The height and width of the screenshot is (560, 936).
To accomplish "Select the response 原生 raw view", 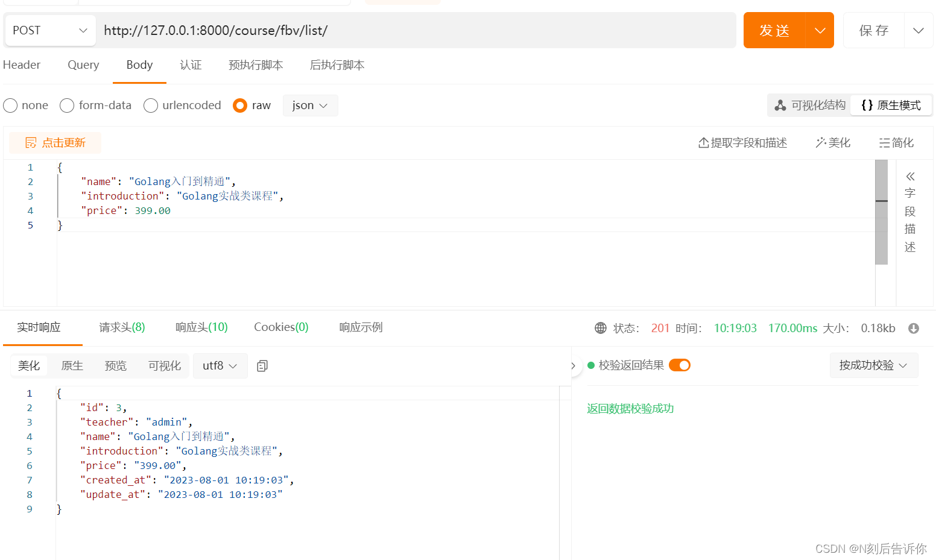I will (x=72, y=366).
